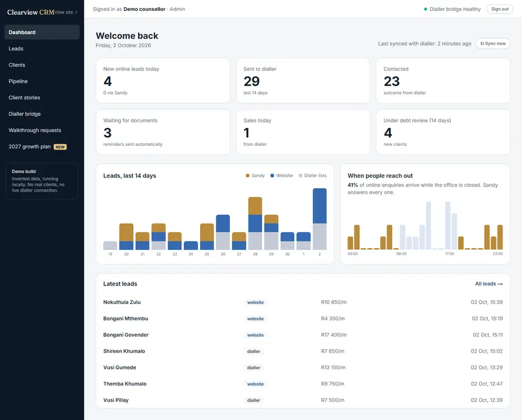Click the Last synced with dialler text
The image size is (522, 420).
pos(425,44)
